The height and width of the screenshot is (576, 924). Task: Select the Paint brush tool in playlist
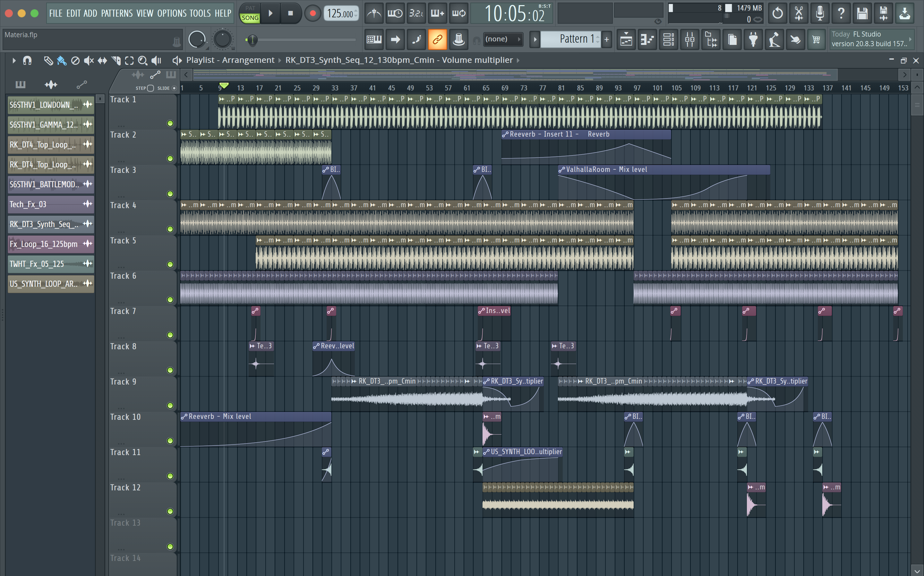(62, 61)
